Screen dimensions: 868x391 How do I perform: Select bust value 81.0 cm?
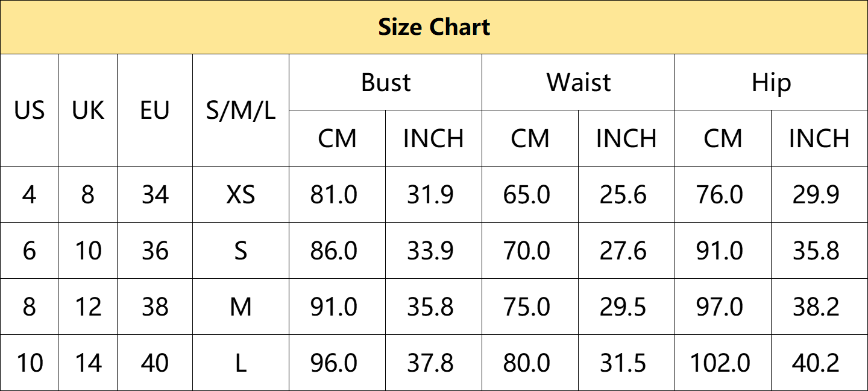click(337, 194)
